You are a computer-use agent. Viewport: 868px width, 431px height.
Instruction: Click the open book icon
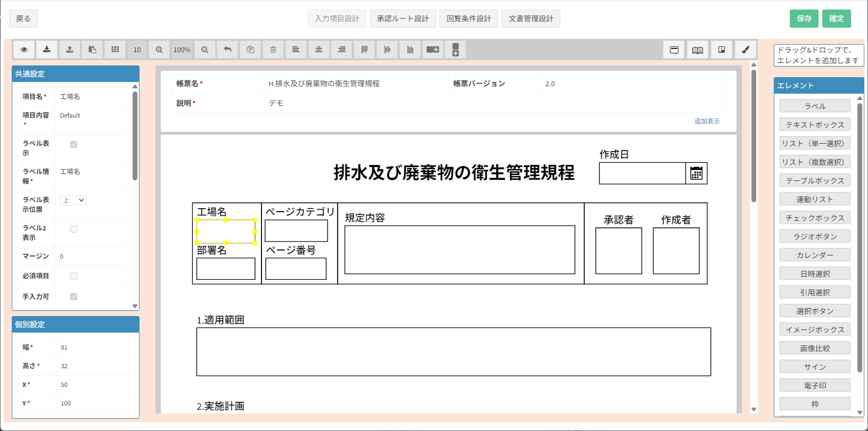click(x=698, y=49)
